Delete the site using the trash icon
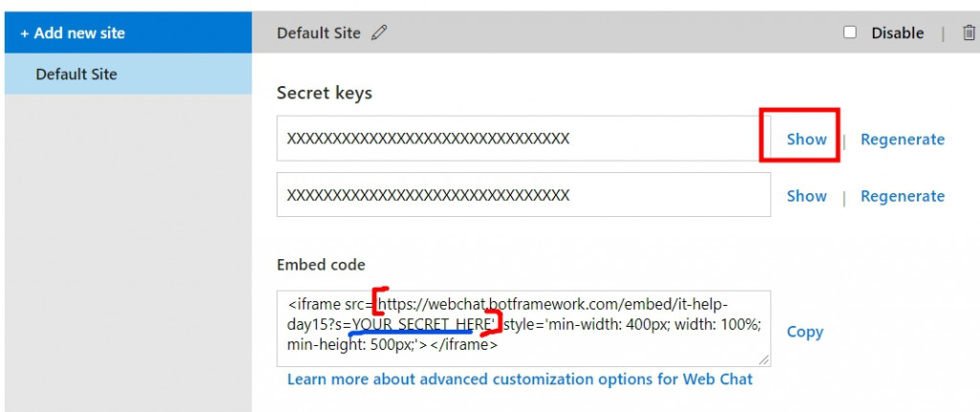Viewport: 980px width, 412px height. (969, 33)
